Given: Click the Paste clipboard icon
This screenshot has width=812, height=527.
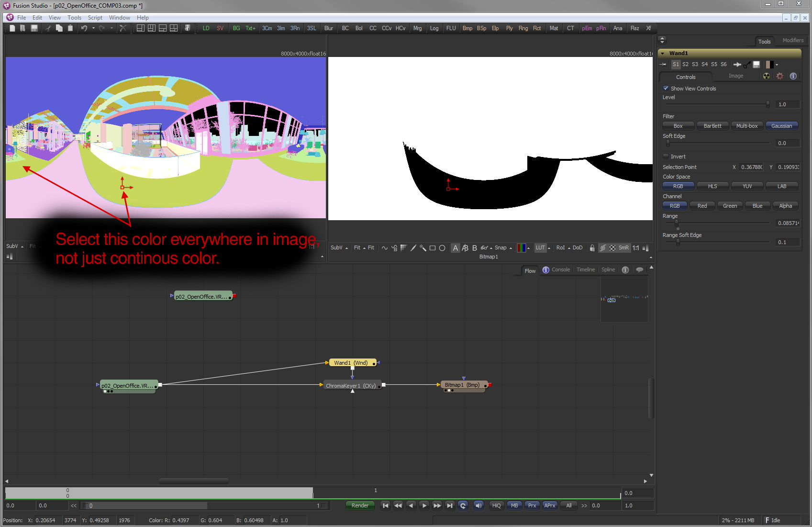Looking at the screenshot, I should [70, 28].
